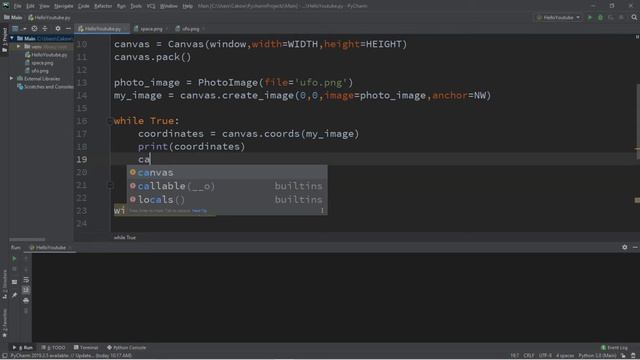The image size is (640, 360).
Task: Click the autocomplete popup options dots icon
Action: (x=322, y=211)
